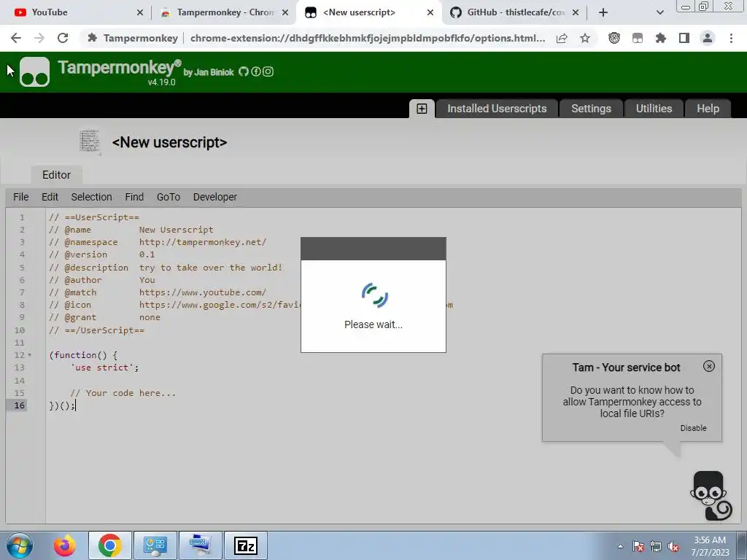Click the @description line text
Viewport: 747px width, 560px height.
(x=166, y=267)
